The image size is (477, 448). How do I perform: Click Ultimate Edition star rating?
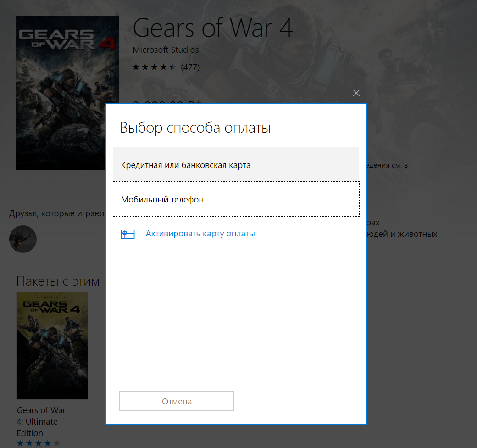(39, 443)
